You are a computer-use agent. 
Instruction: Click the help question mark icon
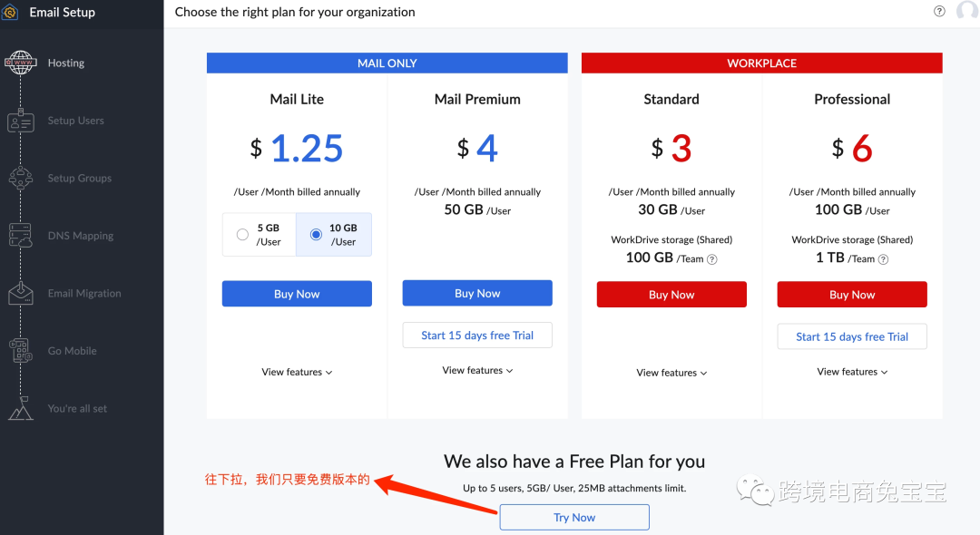(x=939, y=12)
